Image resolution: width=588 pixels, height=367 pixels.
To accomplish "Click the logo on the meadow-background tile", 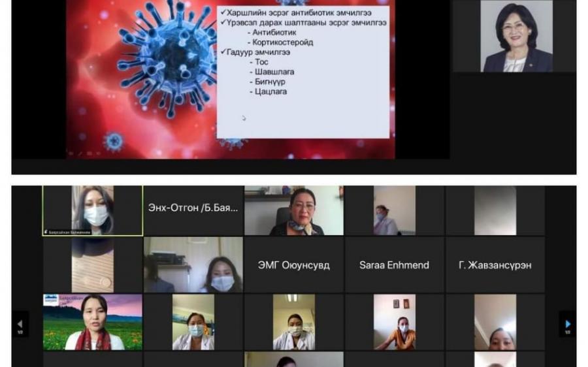I will coord(51,300).
